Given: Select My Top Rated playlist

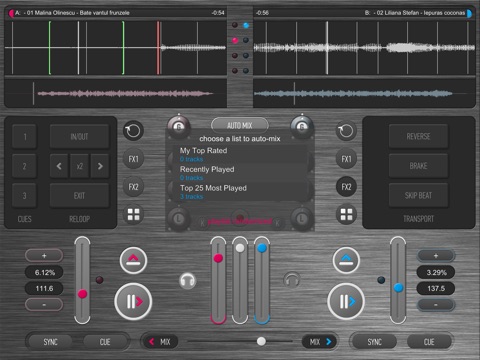Looking at the screenshot, I should click(240, 154).
